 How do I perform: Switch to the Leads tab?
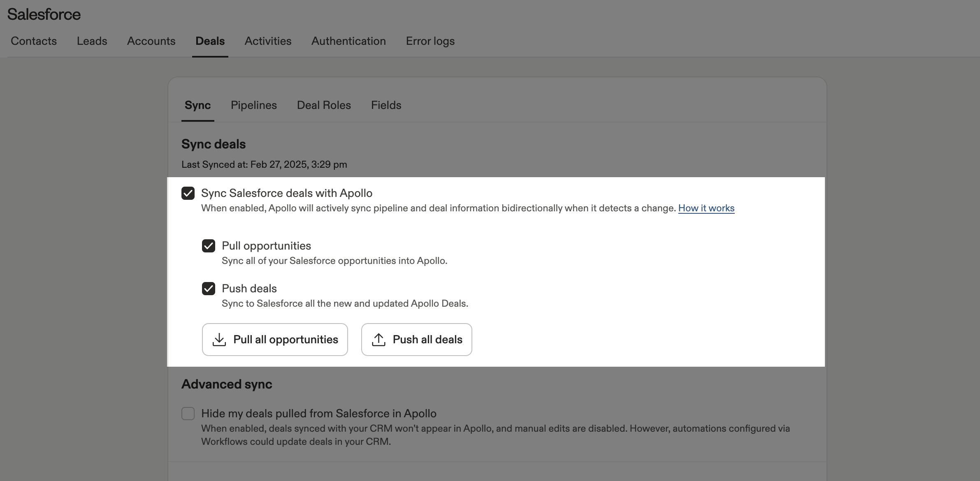(x=92, y=41)
